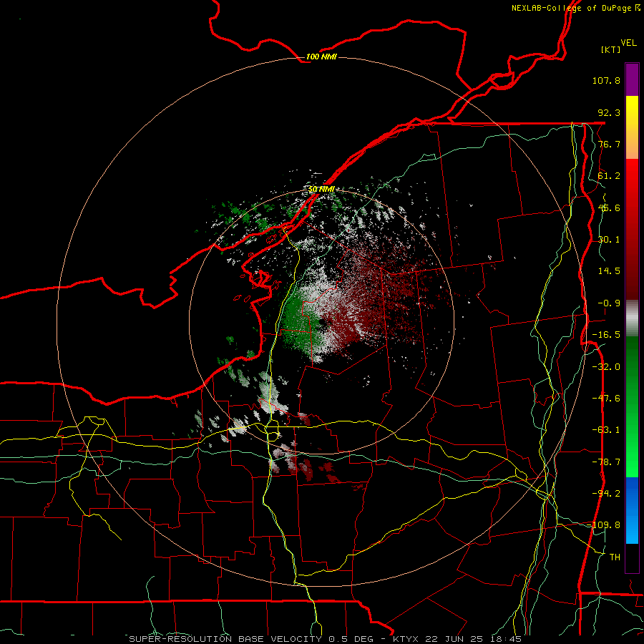The height and width of the screenshot is (644, 644).
Task: Select the 14.5 velocity scale value
Action: coord(609,271)
